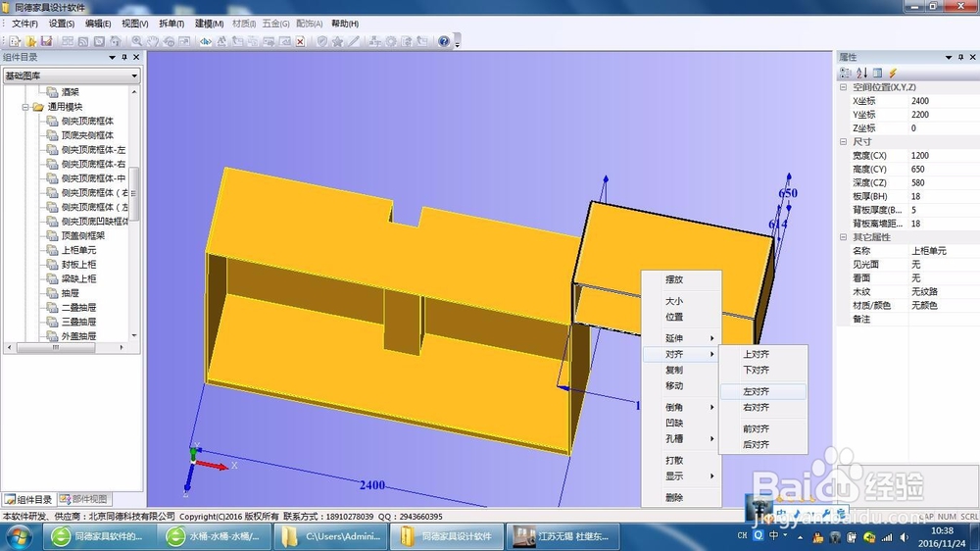Open C:\Users\Admini... folder taskbar item
Viewport: 980px width, 551px height.
[330, 536]
